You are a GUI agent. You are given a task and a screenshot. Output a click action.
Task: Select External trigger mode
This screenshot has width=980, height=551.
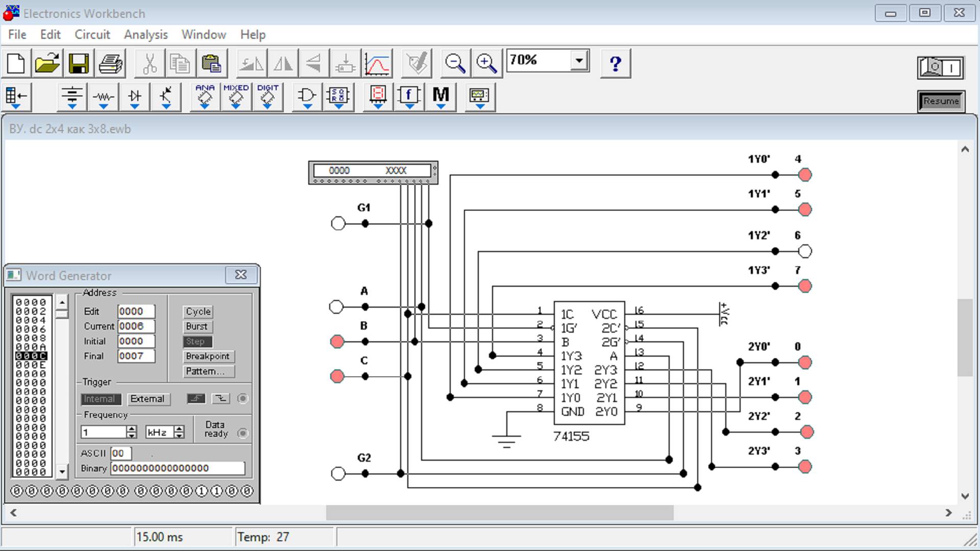(148, 399)
